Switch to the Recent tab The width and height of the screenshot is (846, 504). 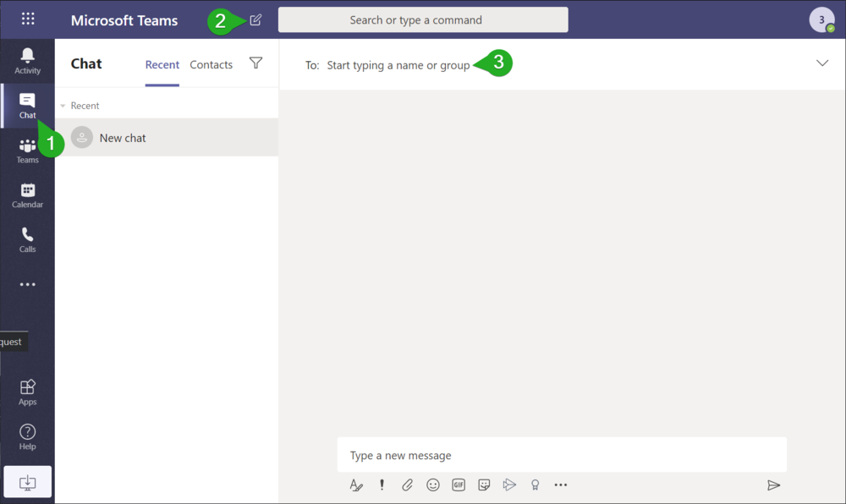click(x=162, y=64)
